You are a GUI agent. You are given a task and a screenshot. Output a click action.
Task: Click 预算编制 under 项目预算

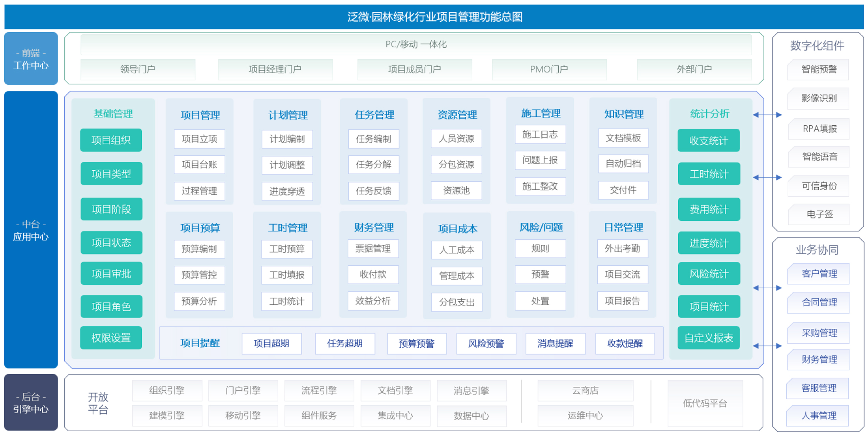coord(199,249)
